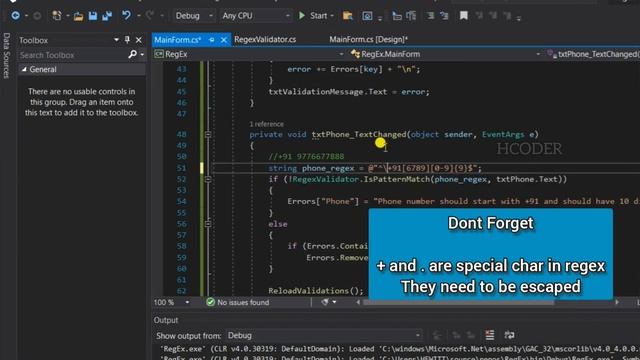Image resolution: width=640 pixels, height=360 pixels.
Task: Click the New Project toolbar icon
Action: (x=57, y=16)
